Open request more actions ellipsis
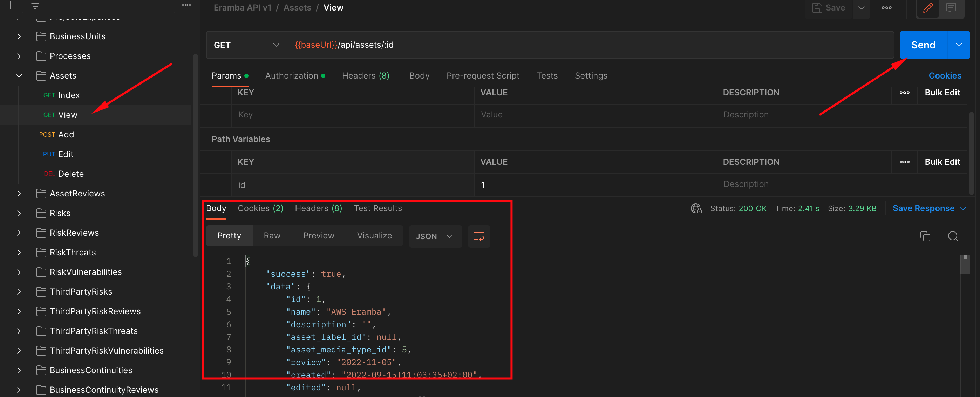Screen dimensions: 980x397 [887, 8]
